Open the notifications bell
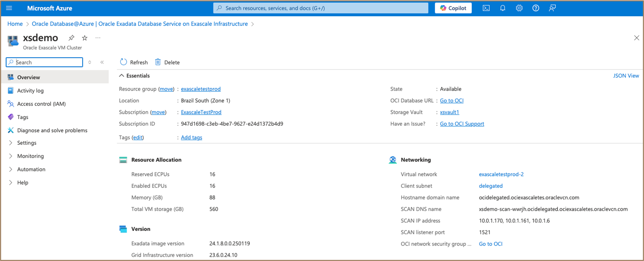This screenshot has height=261, width=644. [x=503, y=8]
